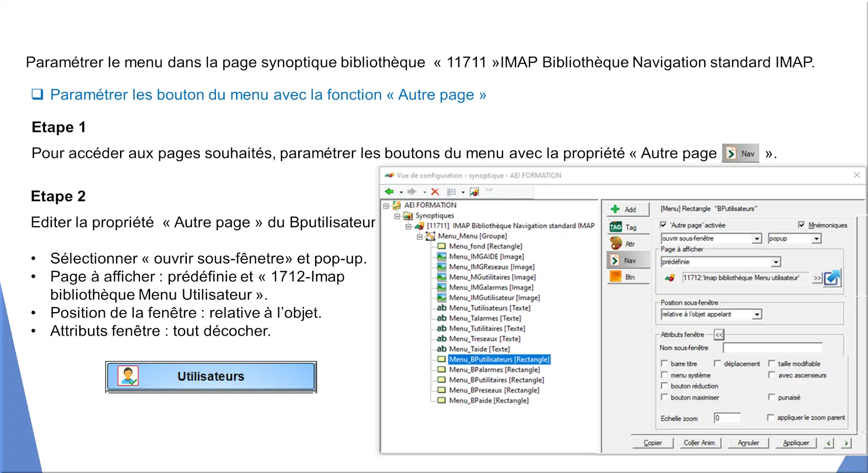Click the >> page browse button
The image size is (868, 473).
[817, 278]
